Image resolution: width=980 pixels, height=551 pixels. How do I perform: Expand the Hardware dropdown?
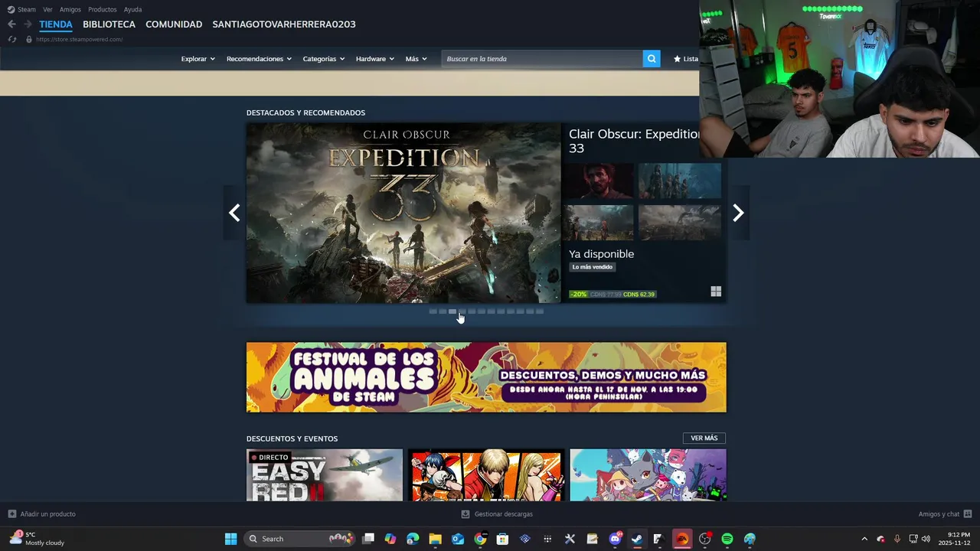click(x=374, y=59)
